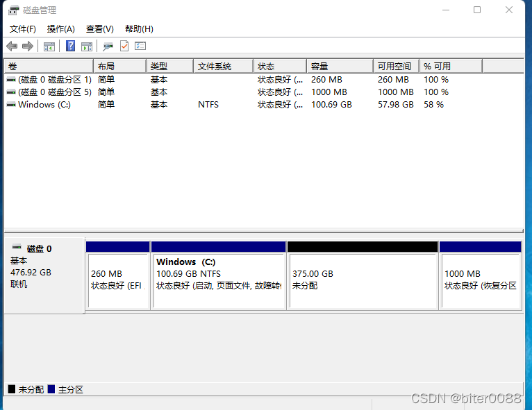
Task: Click the 磁盘 0 disk header panel
Action: [44, 275]
